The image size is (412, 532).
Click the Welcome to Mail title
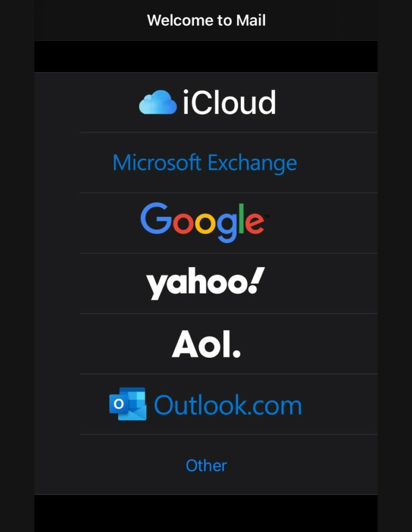[207, 20]
